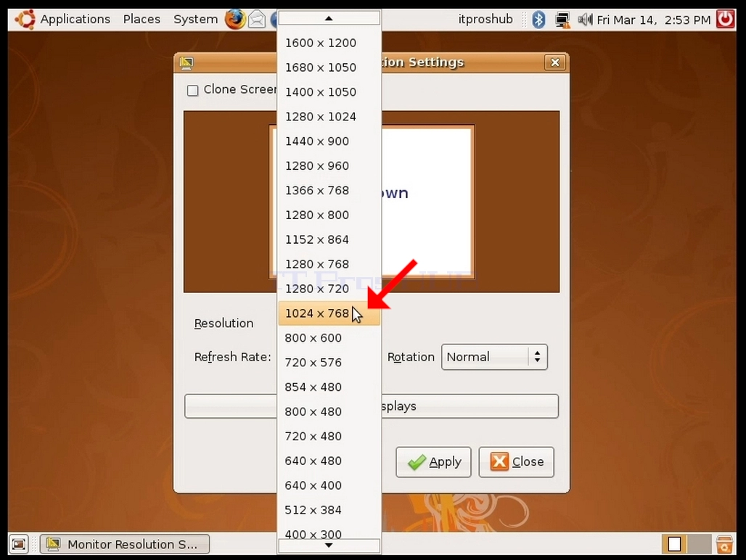Apply the resolution settings
The height and width of the screenshot is (560, 746).
tap(433, 461)
